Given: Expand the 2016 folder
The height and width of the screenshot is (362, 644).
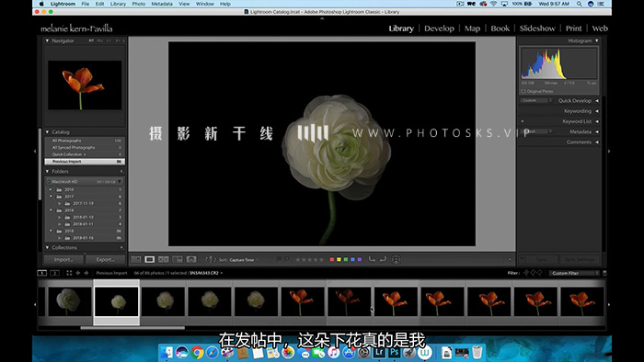Looking at the screenshot, I should [x=51, y=190].
